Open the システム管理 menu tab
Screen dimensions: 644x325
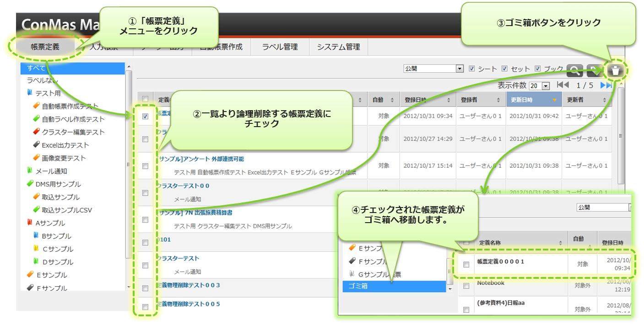point(338,47)
